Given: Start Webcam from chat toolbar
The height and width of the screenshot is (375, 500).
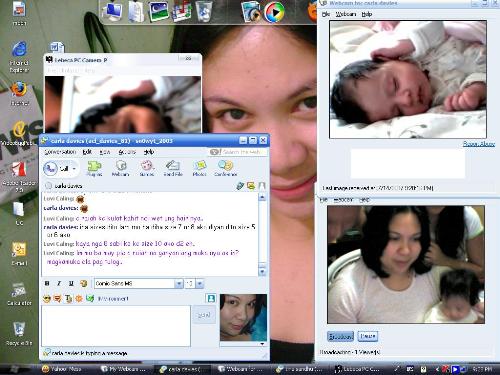Looking at the screenshot, I should [120, 168].
